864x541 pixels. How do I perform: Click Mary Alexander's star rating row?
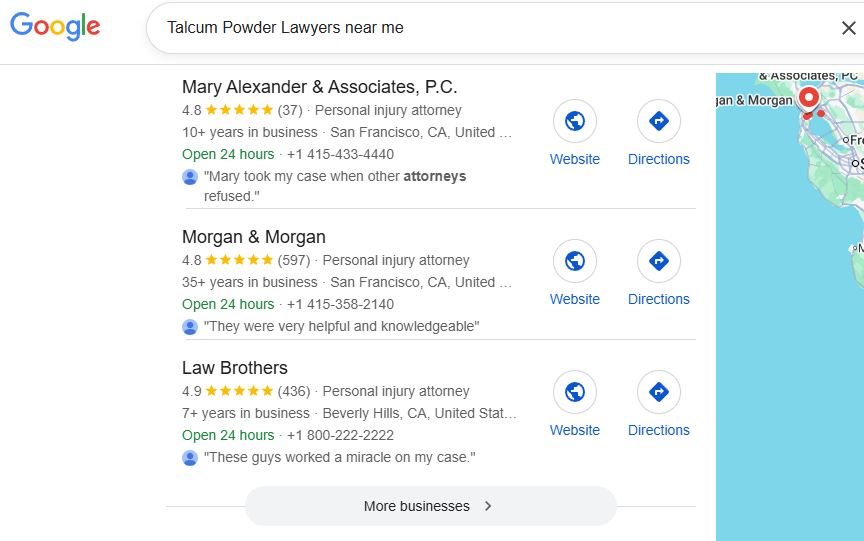point(239,110)
